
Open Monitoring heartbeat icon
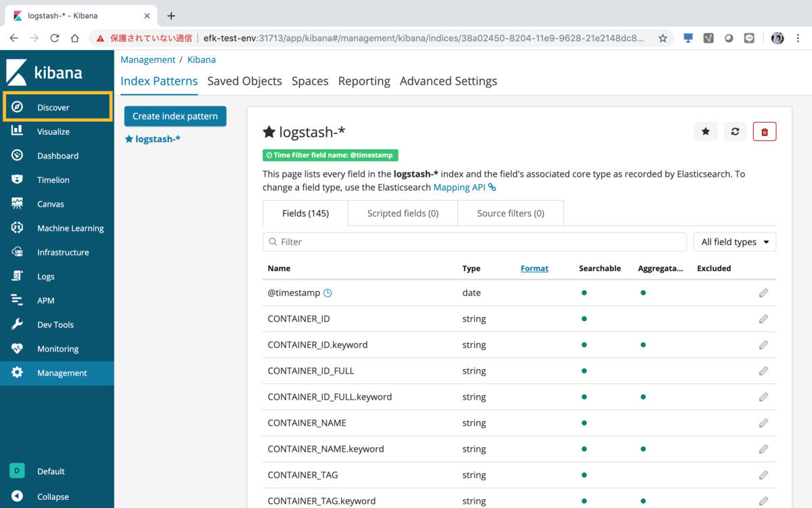(x=18, y=349)
